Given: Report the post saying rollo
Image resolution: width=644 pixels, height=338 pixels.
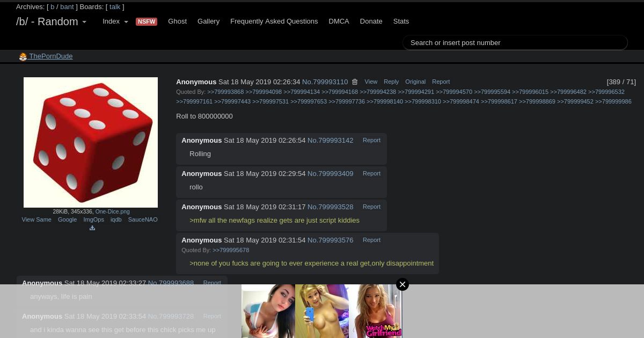Looking at the screenshot, I should point(371,174).
